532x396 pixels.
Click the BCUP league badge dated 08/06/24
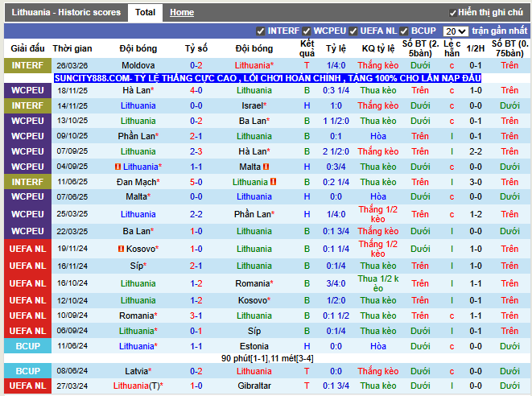tap(27, 371)
